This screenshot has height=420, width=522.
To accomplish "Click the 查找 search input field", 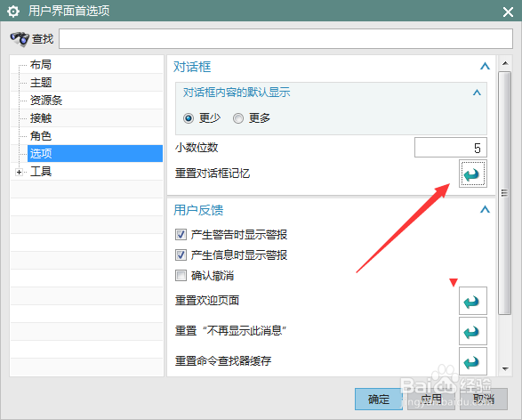I will (x=285, y=38).
